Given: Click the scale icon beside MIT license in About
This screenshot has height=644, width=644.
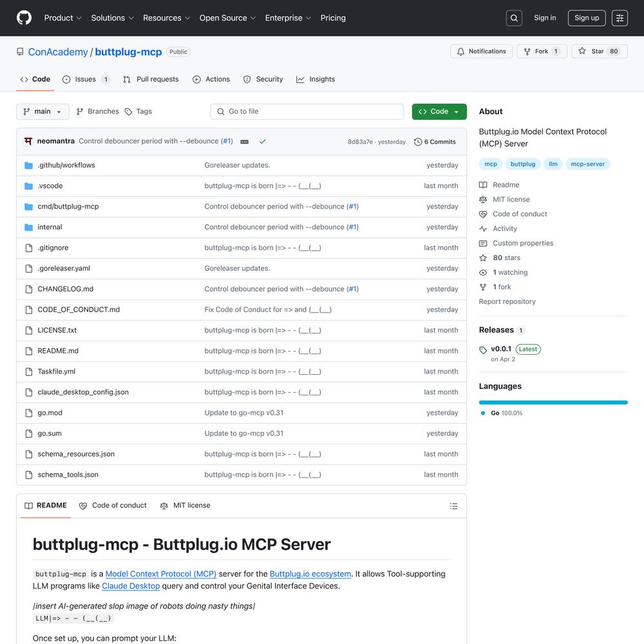Looking at the screenshot, I should click(483, 200).
